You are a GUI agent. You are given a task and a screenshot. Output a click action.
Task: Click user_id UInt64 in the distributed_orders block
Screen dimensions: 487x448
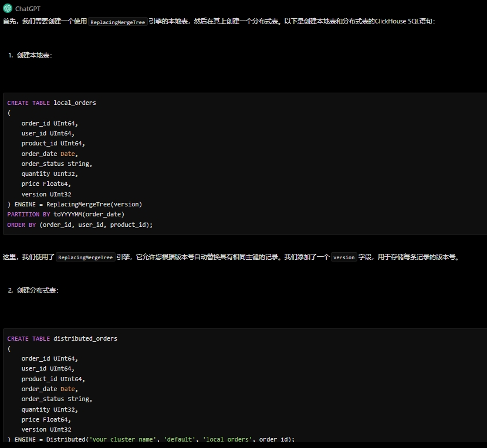48,368
